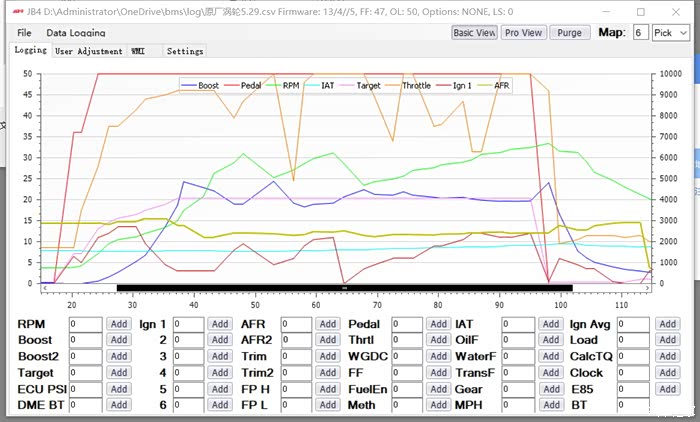Click Add next to WaterF
Viewport: 700px width, 422px height.
(551, 356)
